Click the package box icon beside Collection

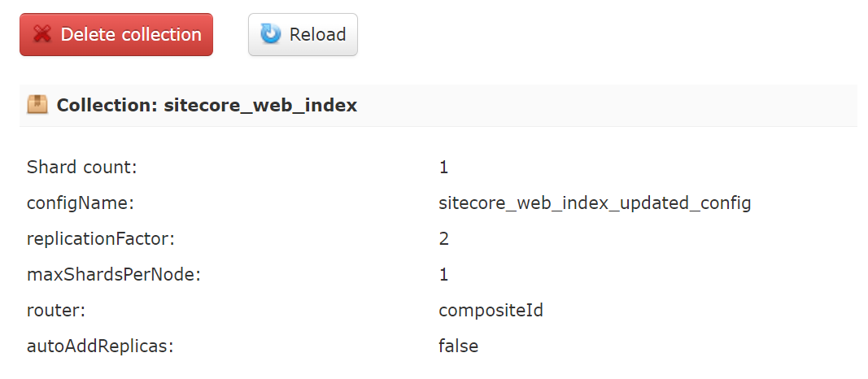pyautogui.click(x=37, y=105)
